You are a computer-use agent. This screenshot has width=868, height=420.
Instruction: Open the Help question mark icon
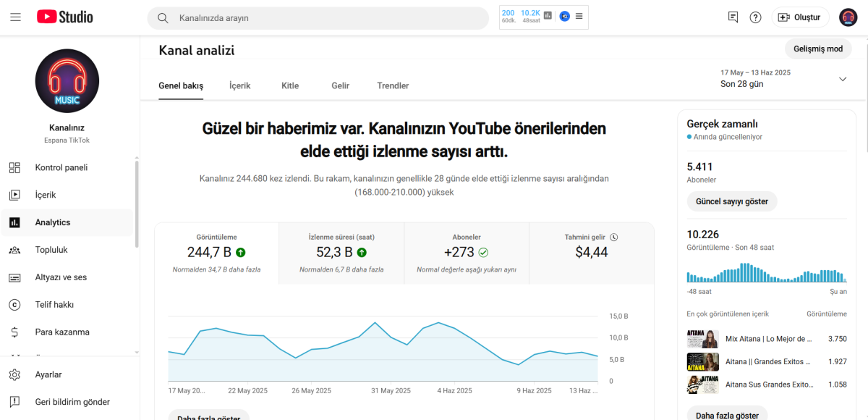755,17
